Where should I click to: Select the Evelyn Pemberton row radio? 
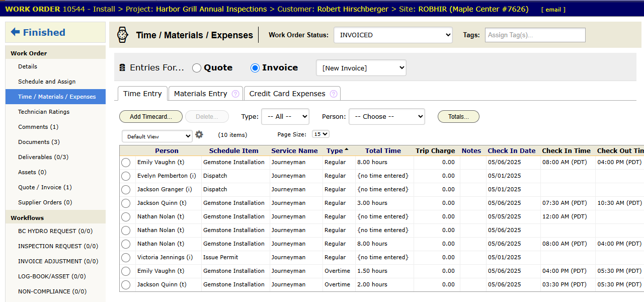point(126,176)
